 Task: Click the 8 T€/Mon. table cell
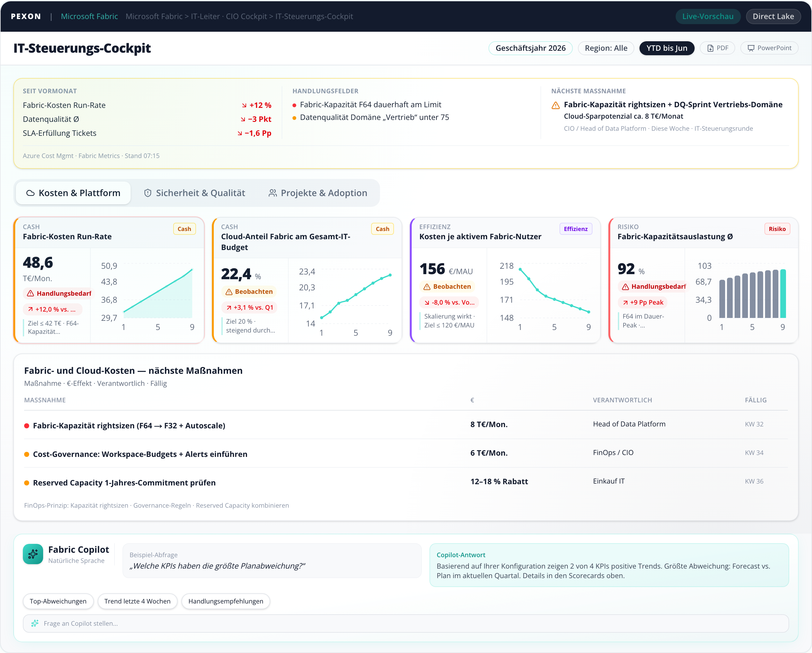(489, 424)
